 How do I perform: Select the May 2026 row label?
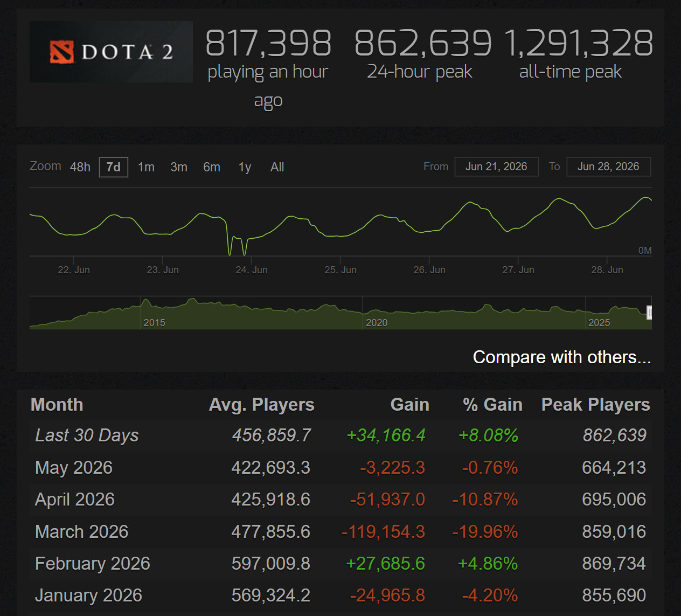pos(74,467)
